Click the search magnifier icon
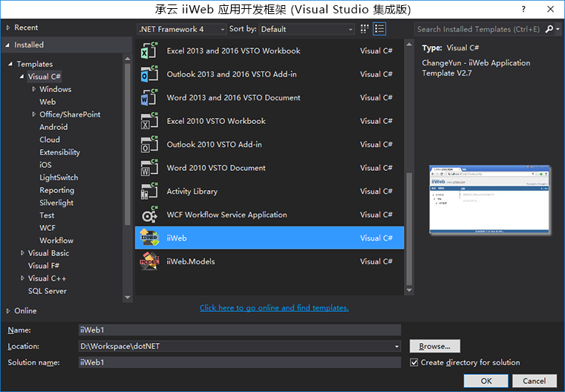The image size is (565, 392). (549, 29)
